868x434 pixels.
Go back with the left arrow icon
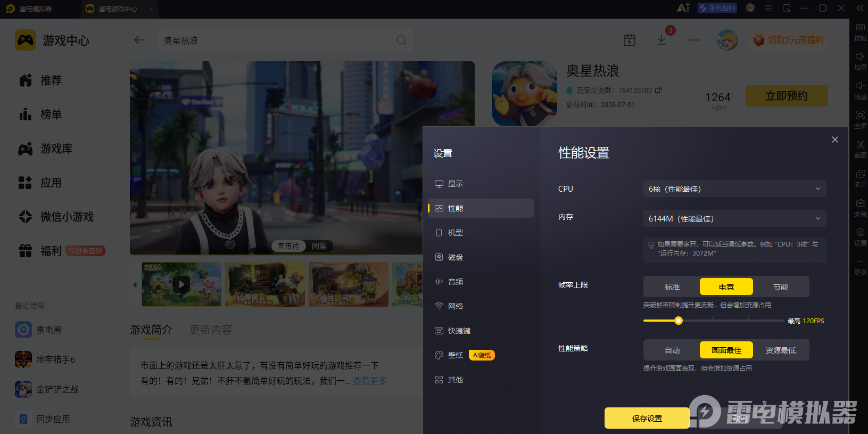pos(139,40)
